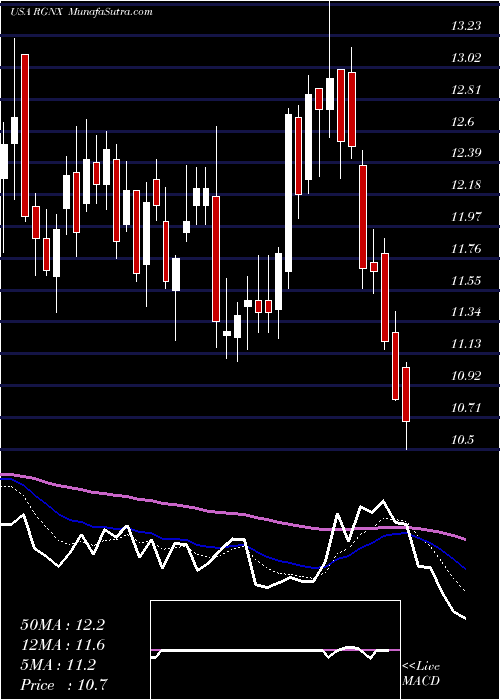
Task: Click inside the Live MACD inset chart
Action: (275, 650)
